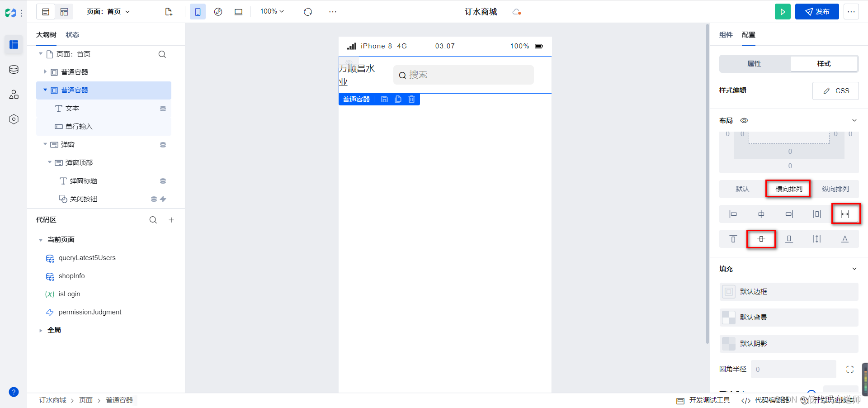Select the mobile phone preview mode
Viewport: 868px width, 408px height.
[198, 12]
